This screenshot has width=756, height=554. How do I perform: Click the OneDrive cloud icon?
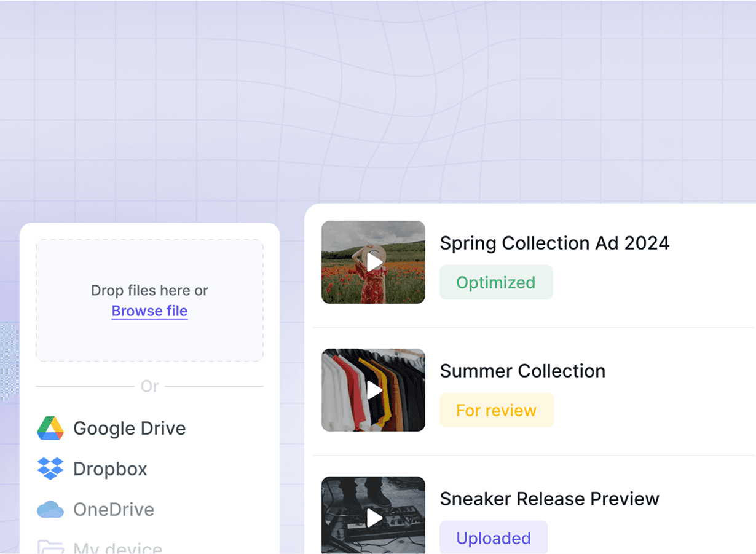point(50,509)
